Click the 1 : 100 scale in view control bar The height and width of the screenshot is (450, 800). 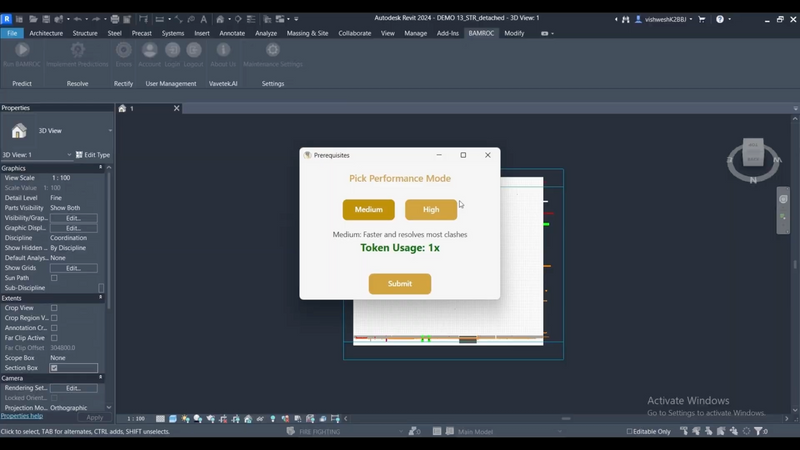coord(136,418)
